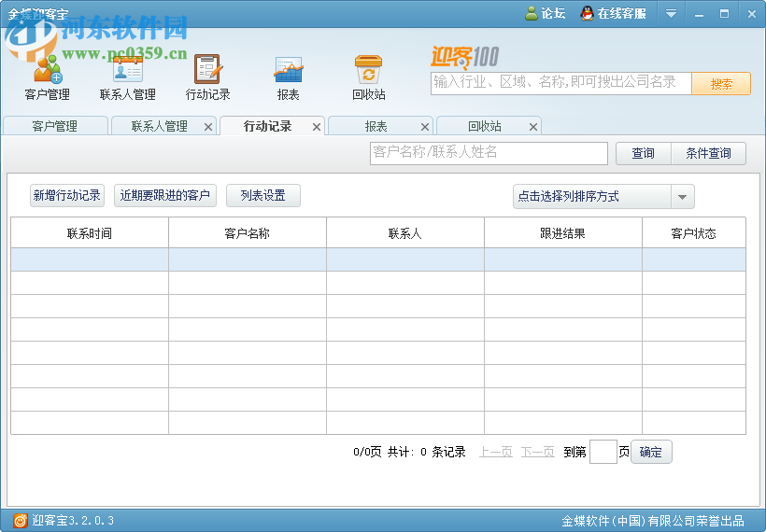This screenshot has height=532, width=766.
Task: Click the 客户状态 column header
Action: click(694, 233)
